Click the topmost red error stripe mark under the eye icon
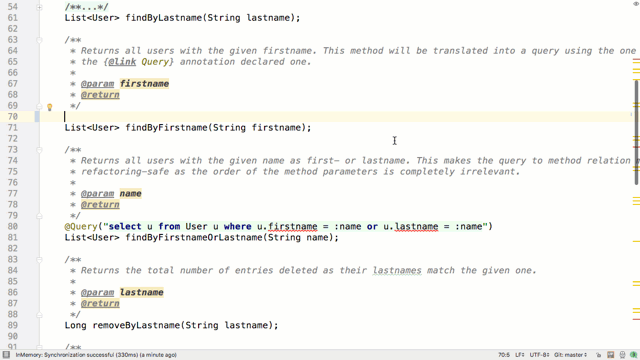 click(636, 60)
